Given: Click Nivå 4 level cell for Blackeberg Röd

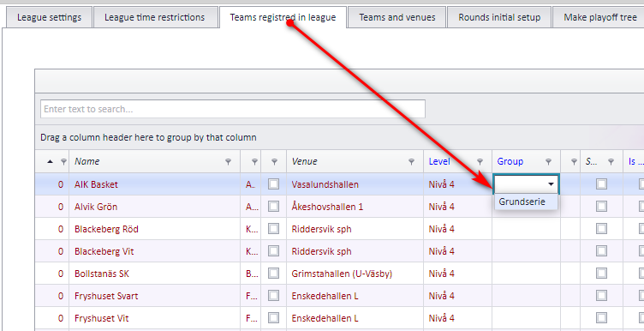Looking at the screenshot, I should (458, 229).
